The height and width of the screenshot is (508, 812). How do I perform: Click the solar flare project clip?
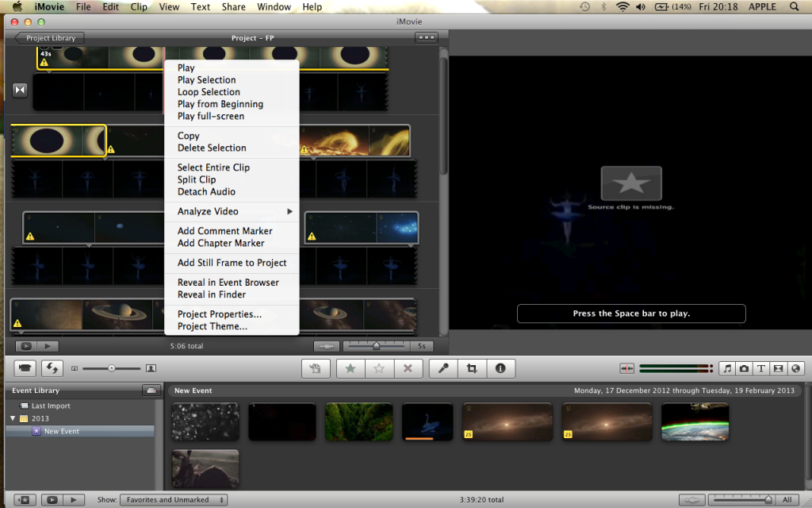tap(354, 140)
